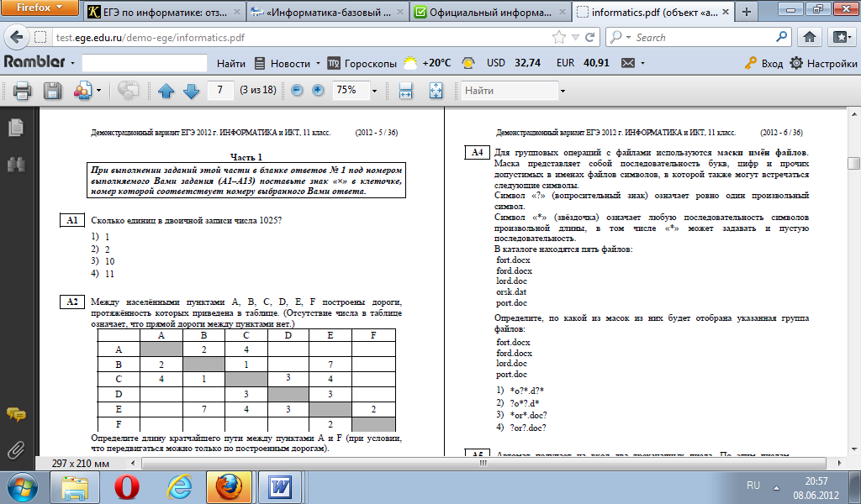Screen dimensions: 861x504
Task: Click the address bar with test.ege.edu.ru URL
Action: pyautogui.click(x=302, y=37)
